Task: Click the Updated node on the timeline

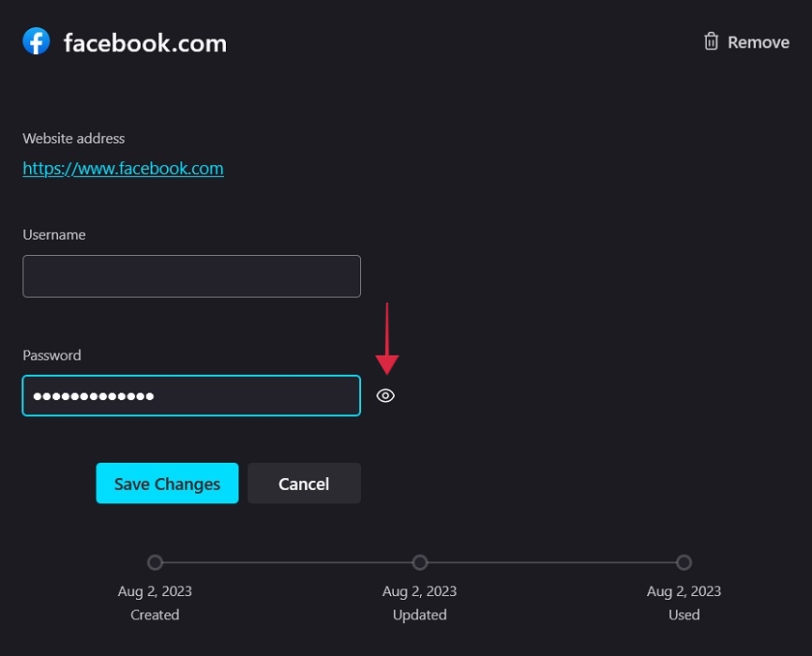Action: tap(419, 562)
